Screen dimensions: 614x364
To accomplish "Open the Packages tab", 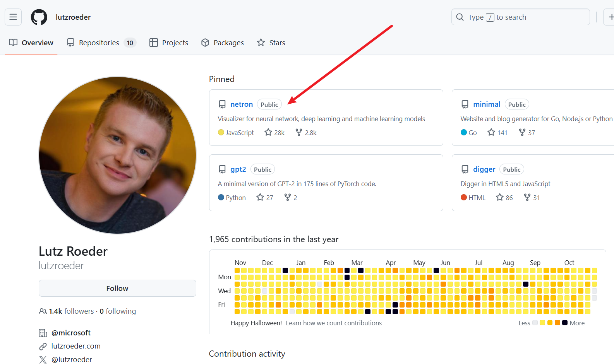I will (223, 43).
